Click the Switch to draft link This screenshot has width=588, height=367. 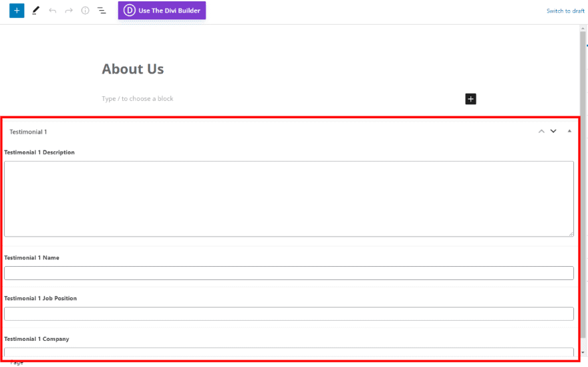click(565, 11)
